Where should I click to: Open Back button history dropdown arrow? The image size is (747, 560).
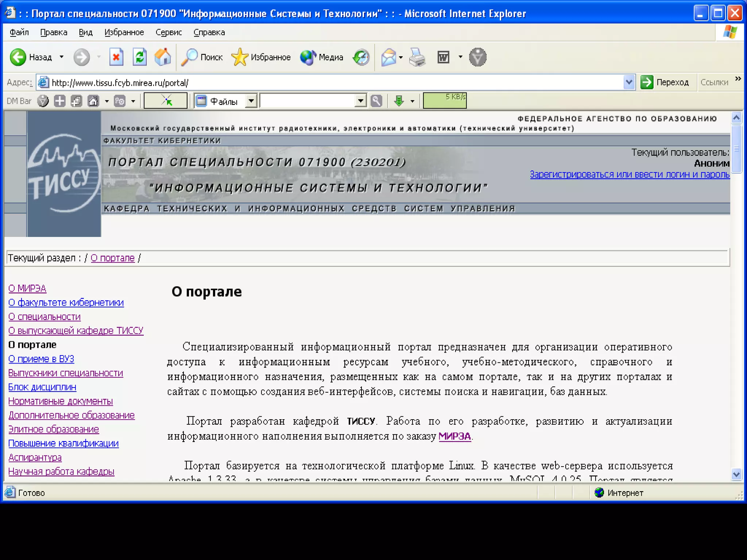[x=61, y=57]
